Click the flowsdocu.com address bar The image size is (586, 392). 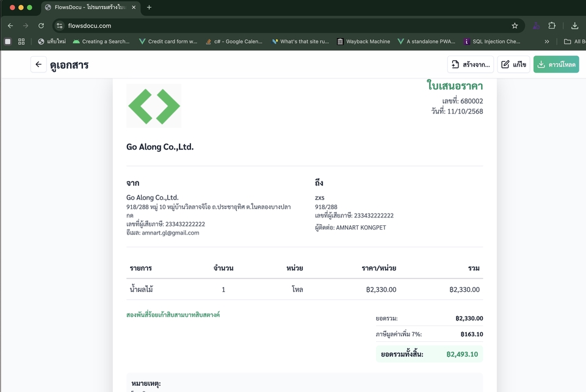tap(275, 26)
